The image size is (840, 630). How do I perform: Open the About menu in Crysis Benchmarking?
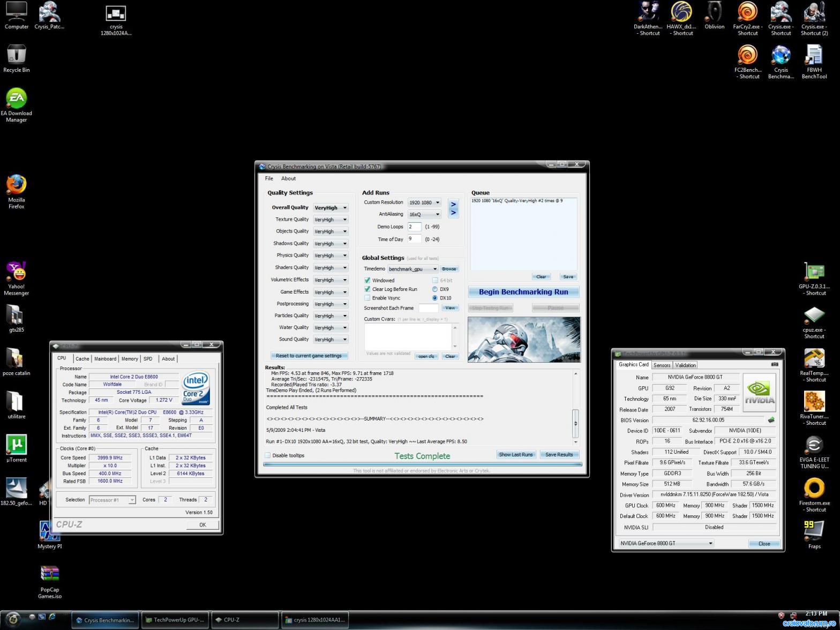(x=288, y=178)
